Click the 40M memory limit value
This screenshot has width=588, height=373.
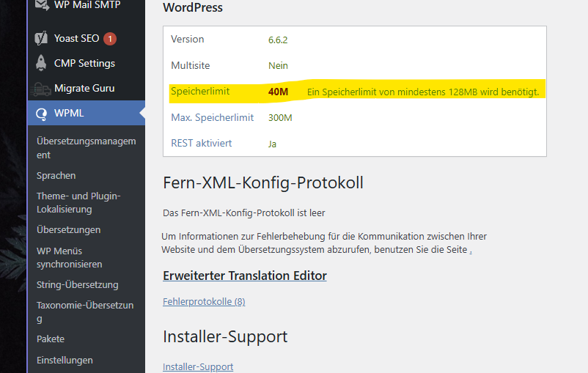coord(279,92)
